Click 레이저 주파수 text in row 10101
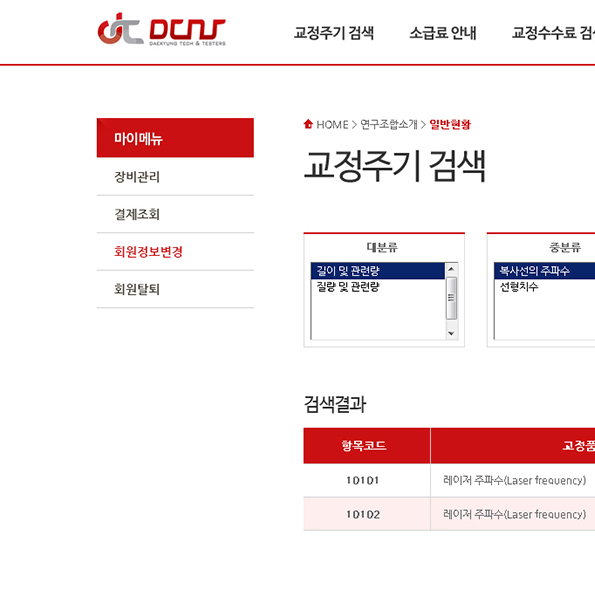Image resolution: width=595 pixels, height=595 pixels. click(x=514, y=480)
